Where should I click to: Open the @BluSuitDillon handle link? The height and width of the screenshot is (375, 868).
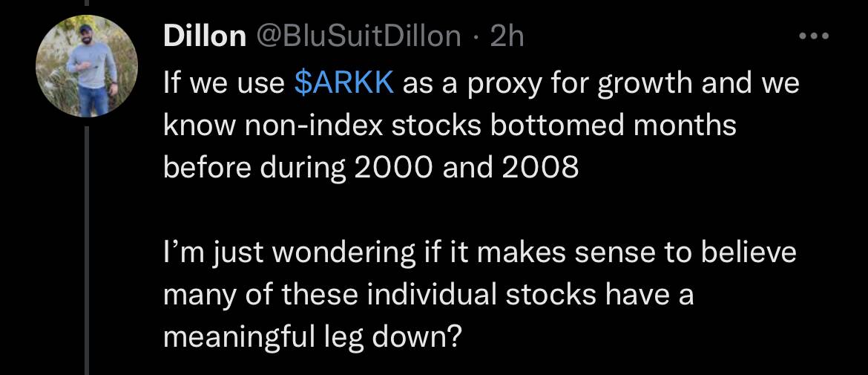click(358, 37)
